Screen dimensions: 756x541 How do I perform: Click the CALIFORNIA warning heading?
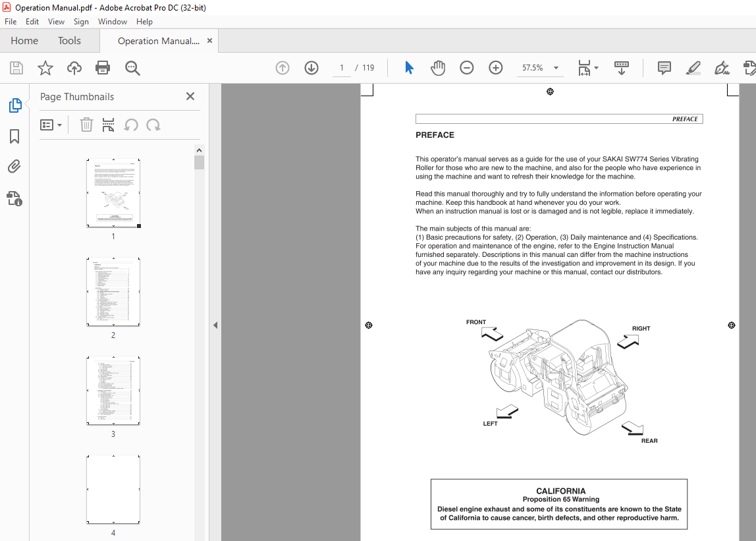tap(560, 491)
